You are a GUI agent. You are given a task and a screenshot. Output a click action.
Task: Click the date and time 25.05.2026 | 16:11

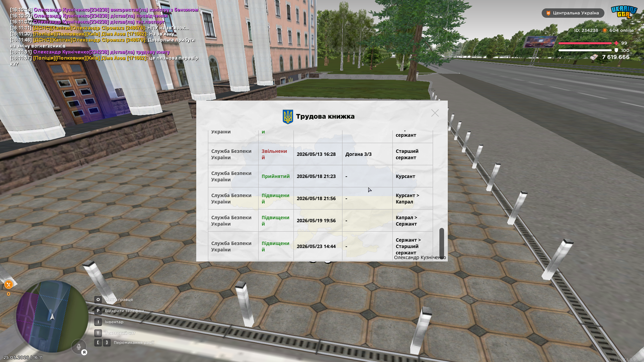pos(23,357)
